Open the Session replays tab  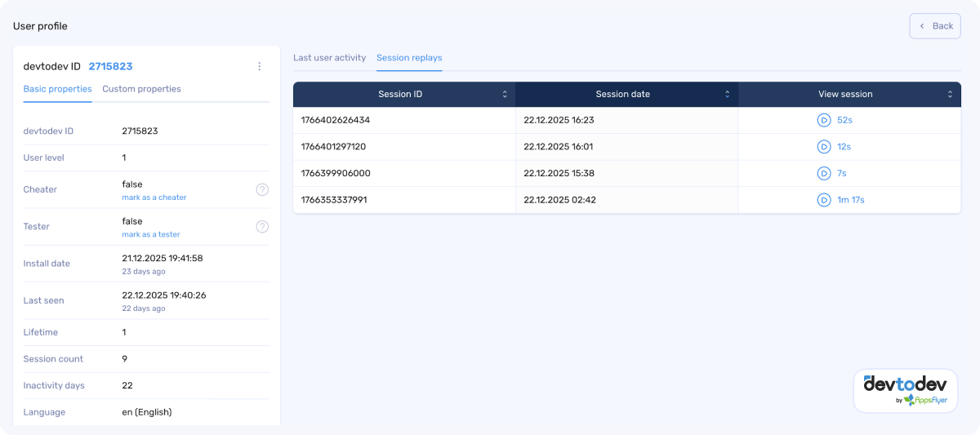(409, 58)
